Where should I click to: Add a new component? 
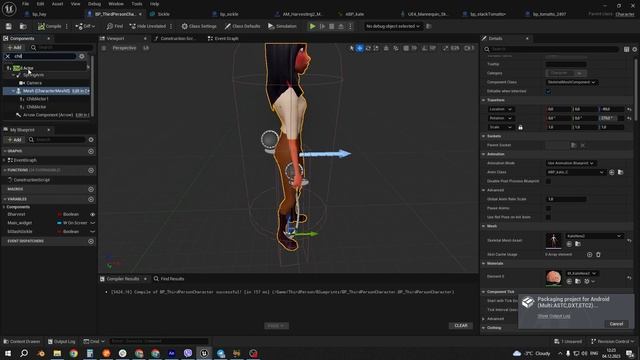[14, 47]
